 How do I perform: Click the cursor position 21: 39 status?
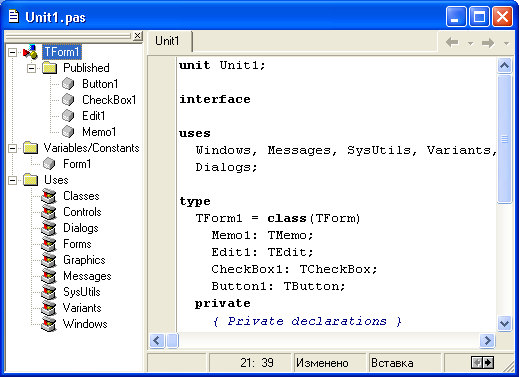coord(250,362)
